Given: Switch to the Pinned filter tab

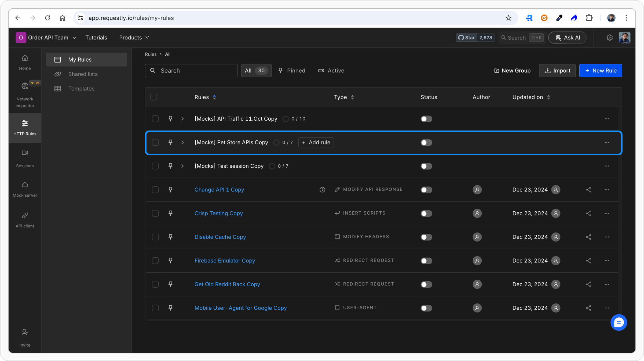Looking at the screenshot, I should (292, 71).
